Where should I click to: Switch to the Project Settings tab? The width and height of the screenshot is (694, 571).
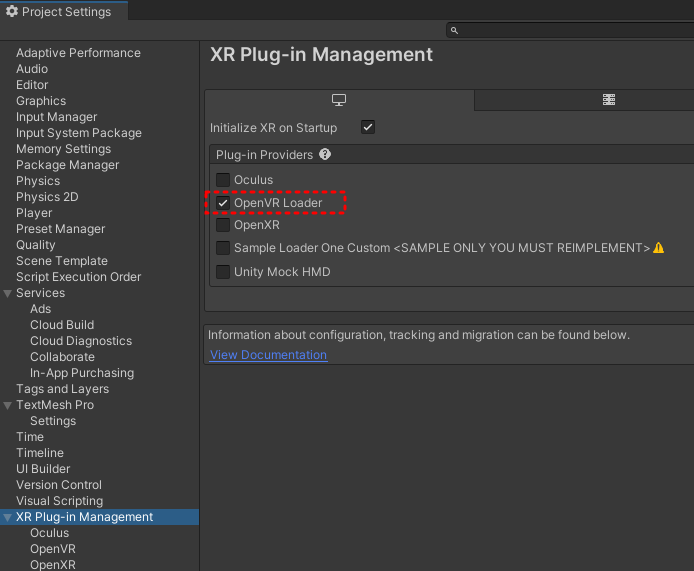pos(64,11)
